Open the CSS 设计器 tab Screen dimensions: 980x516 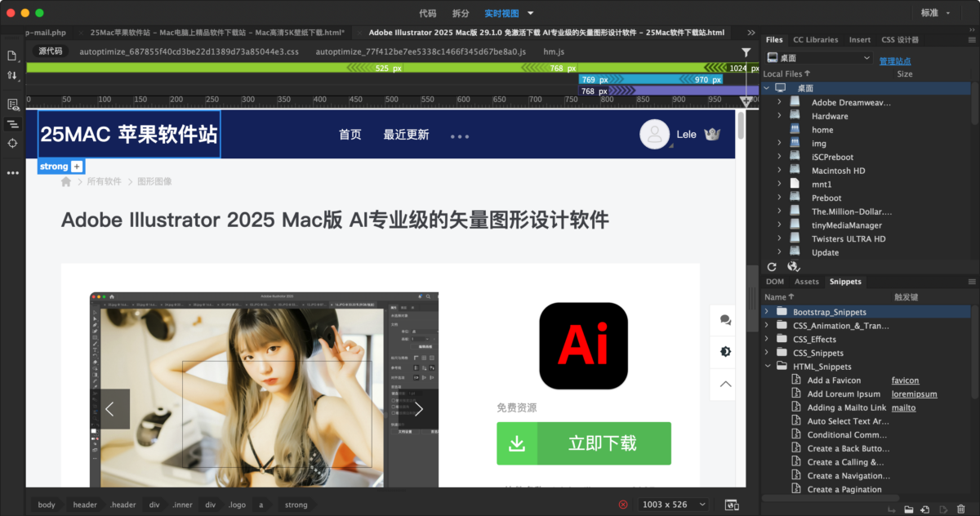900,39
